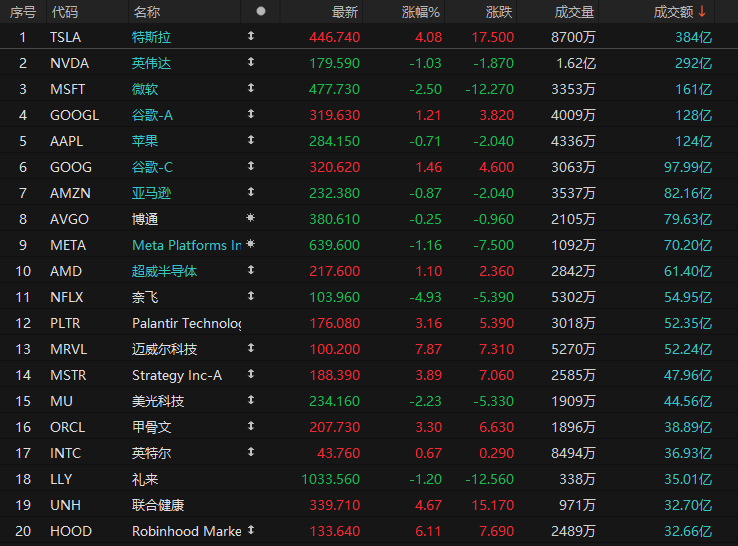Open the 微软 stock name link
Screen dimensions: 738x546
point(145,89)
